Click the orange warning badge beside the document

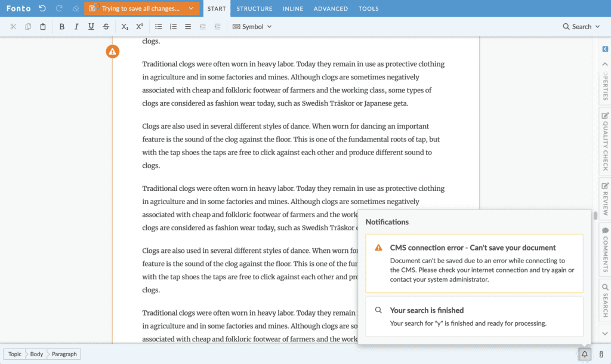pos(113,51)
